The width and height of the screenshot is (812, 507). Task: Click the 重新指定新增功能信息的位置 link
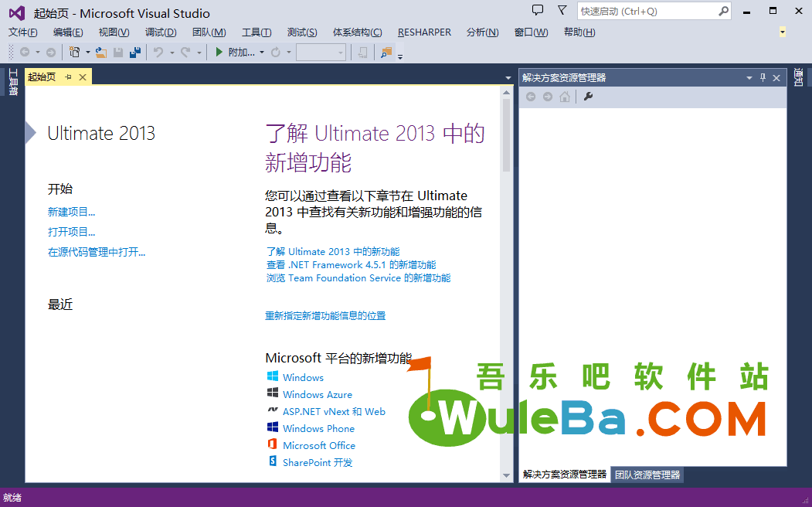pyautogui.click(x=325, y=315)
